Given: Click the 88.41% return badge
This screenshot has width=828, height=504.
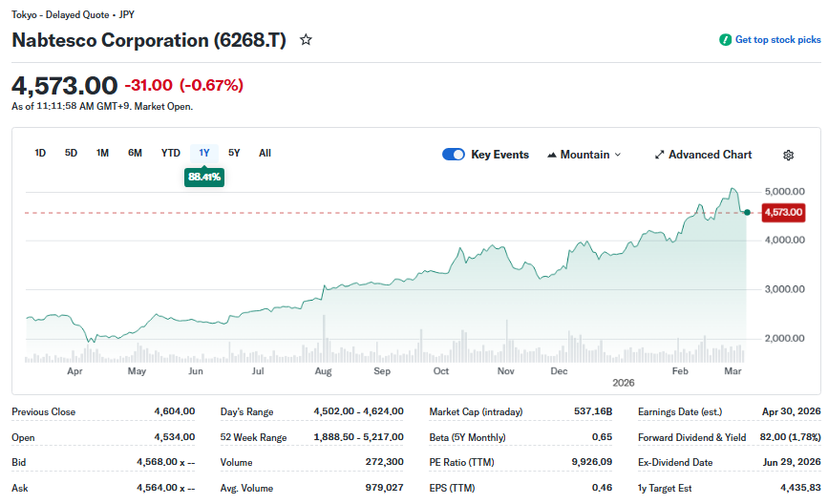Looking at the screenshot, I should tap(204, 177).
